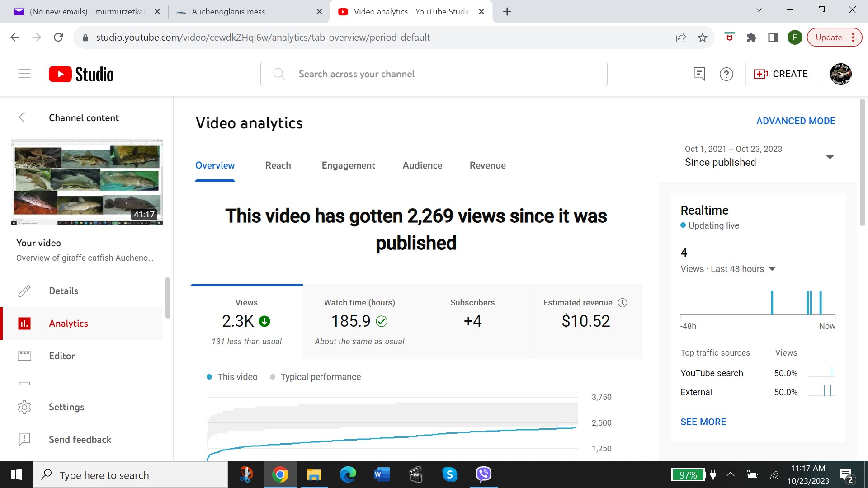Click the green views down-arrow indicator

pyautogui.click(x=264, y=321)
